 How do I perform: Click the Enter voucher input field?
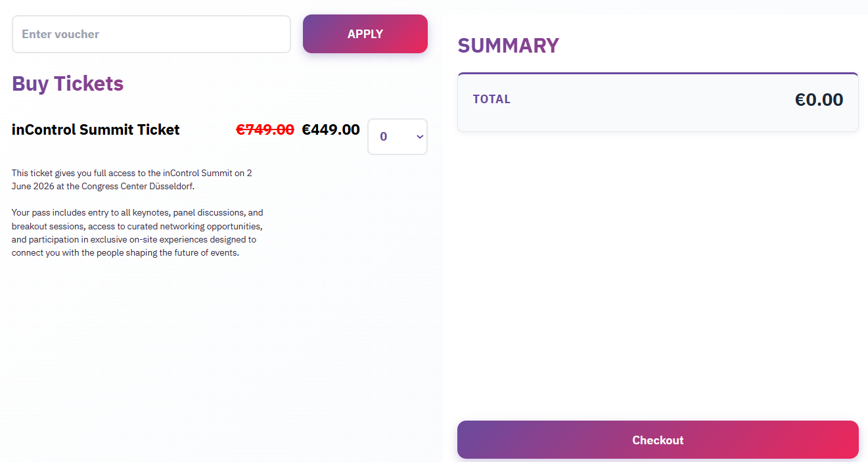click(x=151, y=34)
